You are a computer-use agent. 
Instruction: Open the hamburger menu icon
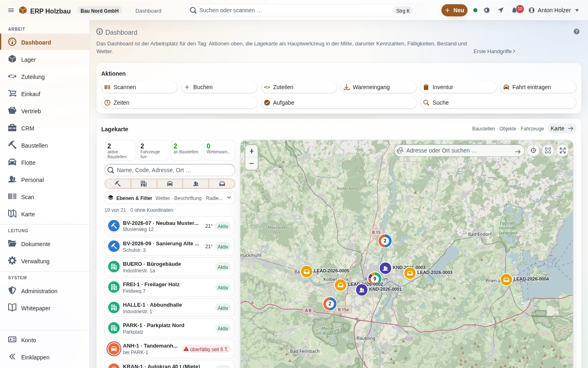(11, 10)
